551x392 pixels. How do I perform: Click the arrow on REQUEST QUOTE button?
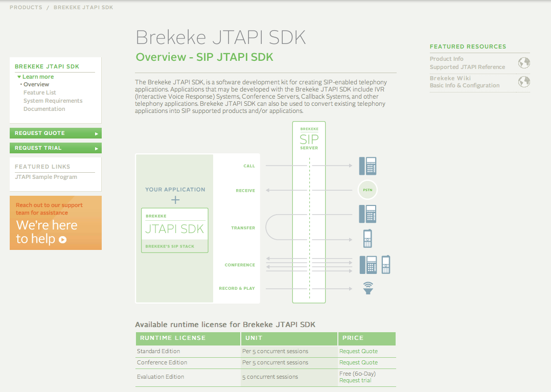[96, 133]
